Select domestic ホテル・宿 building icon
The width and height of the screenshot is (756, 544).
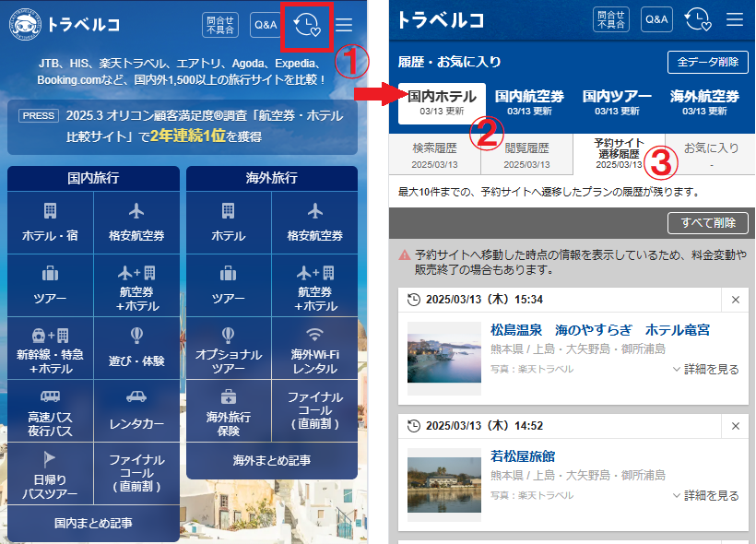pos(50,210)
